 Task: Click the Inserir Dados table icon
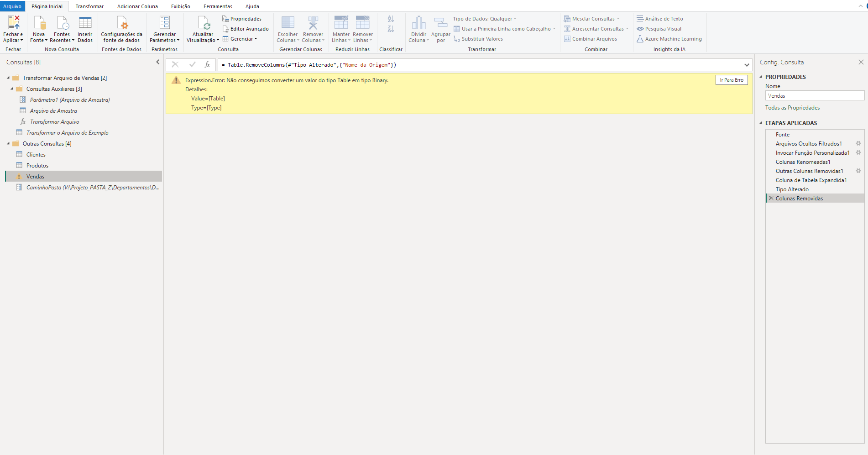tap(85, 22)
